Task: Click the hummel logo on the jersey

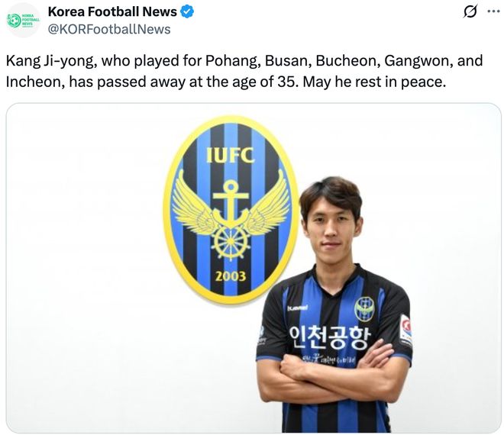Action: (297, 308)
